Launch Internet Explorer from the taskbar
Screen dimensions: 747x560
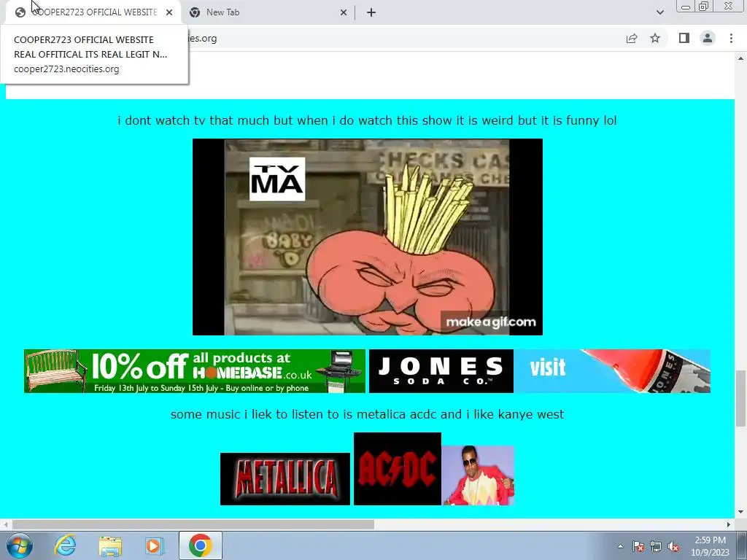pyautogui.click(x=65, y=545)
